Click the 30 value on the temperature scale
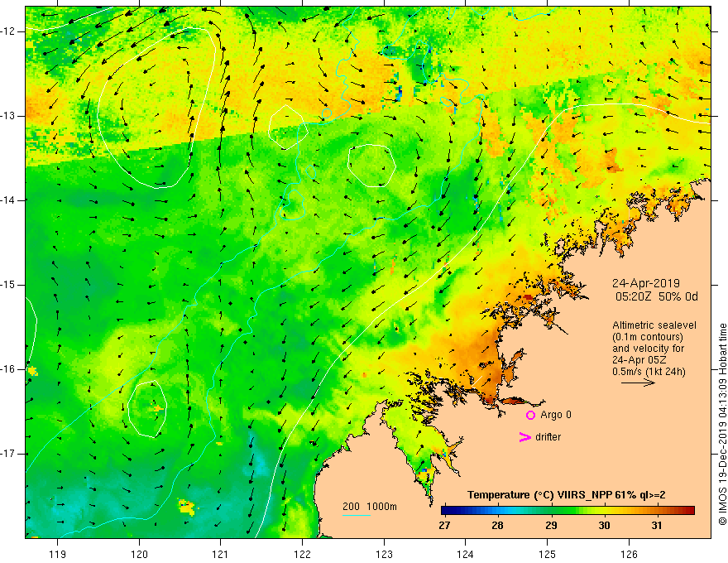This screenshot has height=563, width=728. point(604,526)
